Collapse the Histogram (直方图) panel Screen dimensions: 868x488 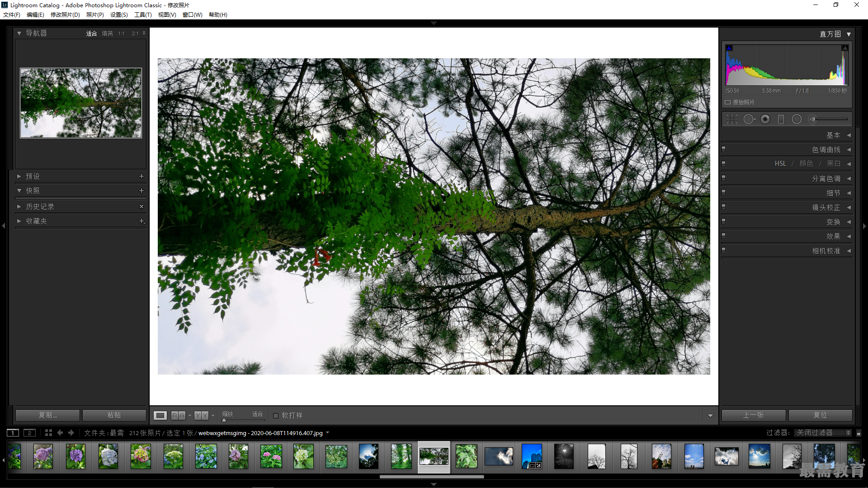[849, 34]
